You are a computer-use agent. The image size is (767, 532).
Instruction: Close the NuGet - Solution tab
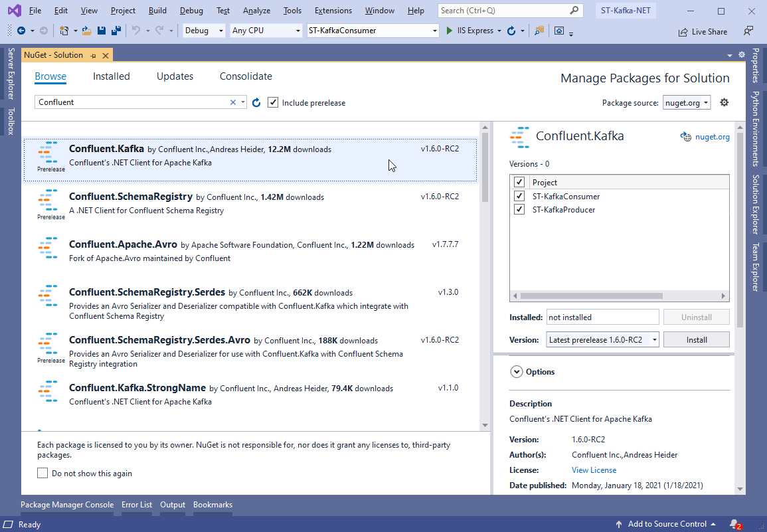point(105,56)
